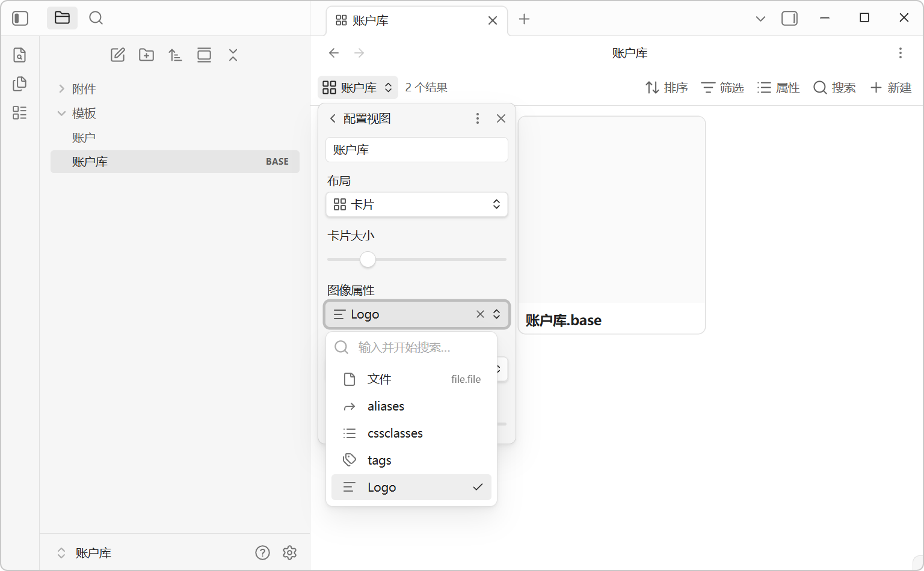
Task: Open the sort order icon in file explorer
Action: (175, 55)
